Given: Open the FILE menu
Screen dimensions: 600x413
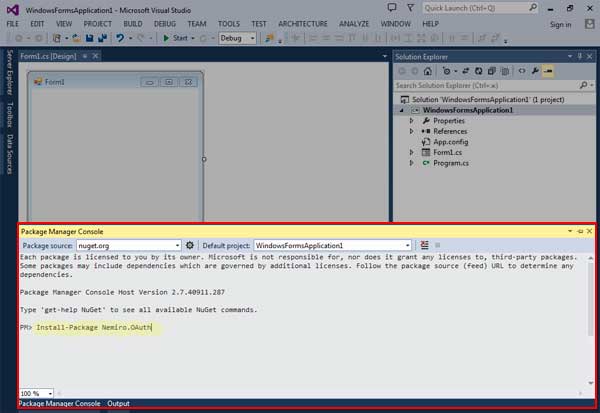Looking at the screenshot, I should click(x=13, y=24).
